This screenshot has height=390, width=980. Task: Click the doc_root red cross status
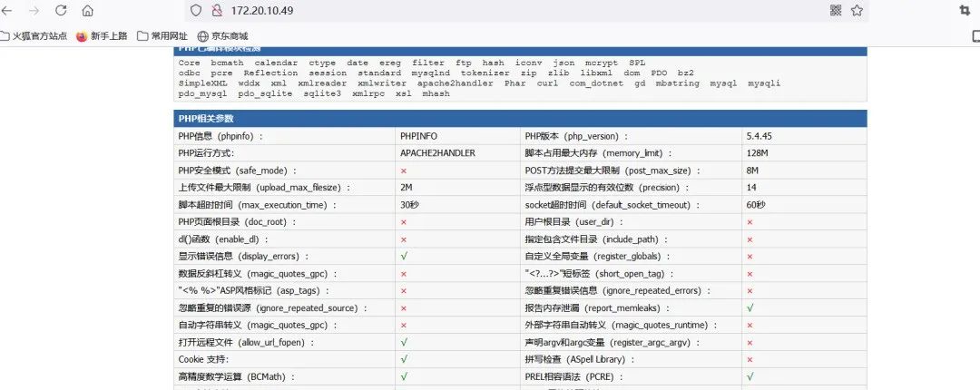404,222
